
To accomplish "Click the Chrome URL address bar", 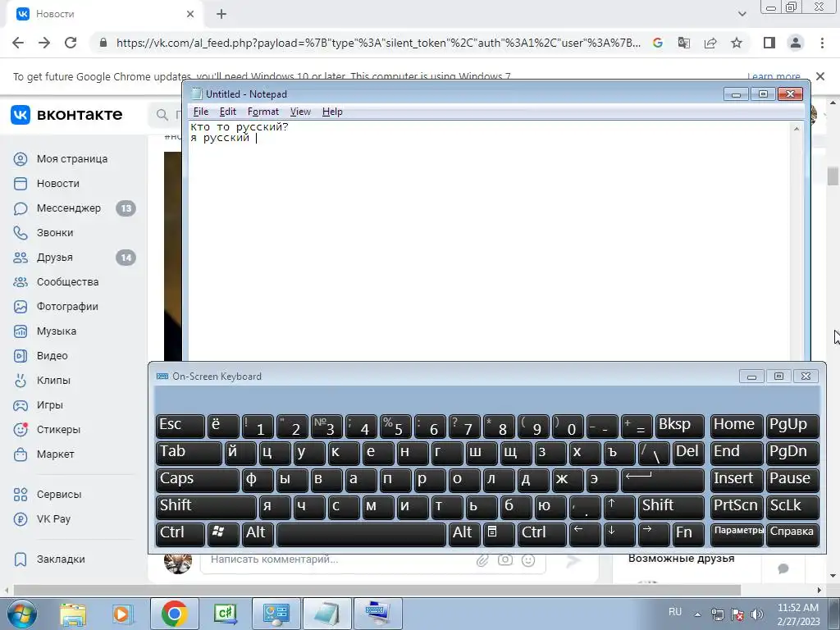I will click(x=378, y=43).
